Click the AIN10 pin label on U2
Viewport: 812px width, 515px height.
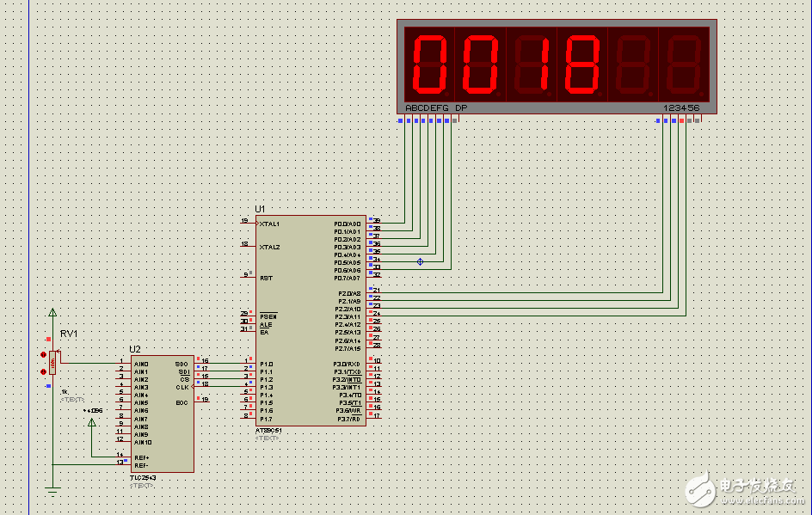(x=143, y=443)
